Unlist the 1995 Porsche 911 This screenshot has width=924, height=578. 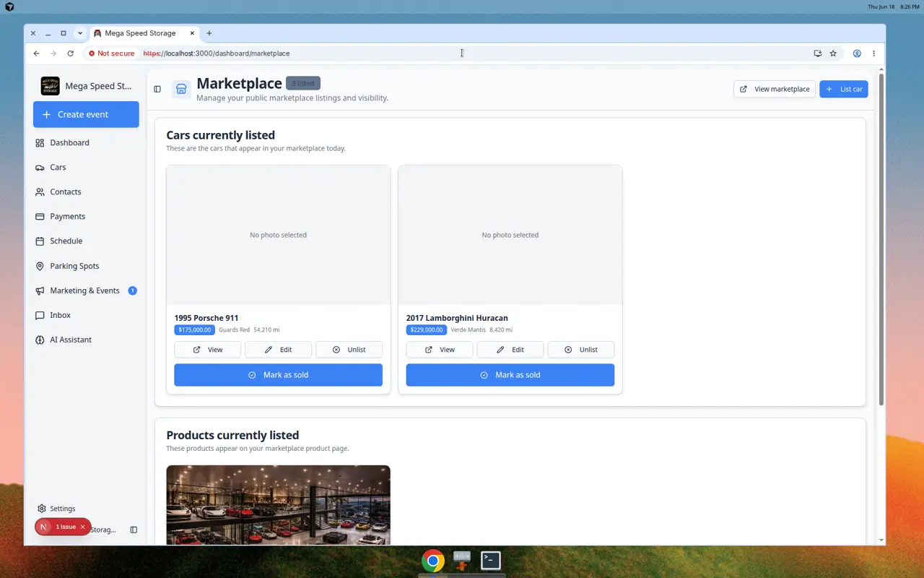click(x=349, y=350)
